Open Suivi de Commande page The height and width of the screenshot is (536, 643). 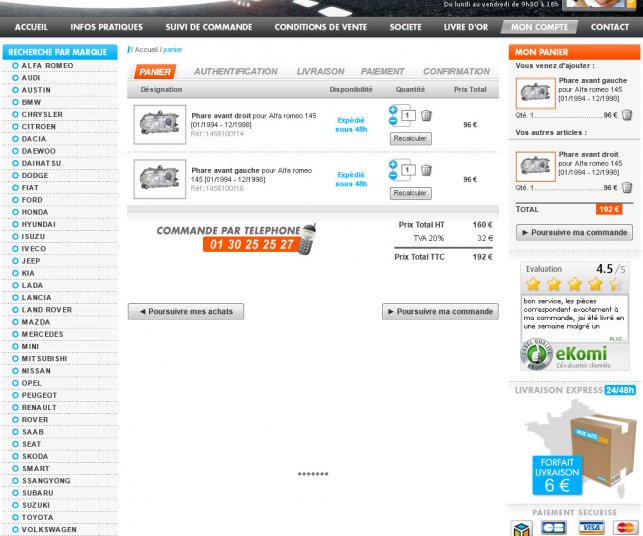[x=209, y=27]
